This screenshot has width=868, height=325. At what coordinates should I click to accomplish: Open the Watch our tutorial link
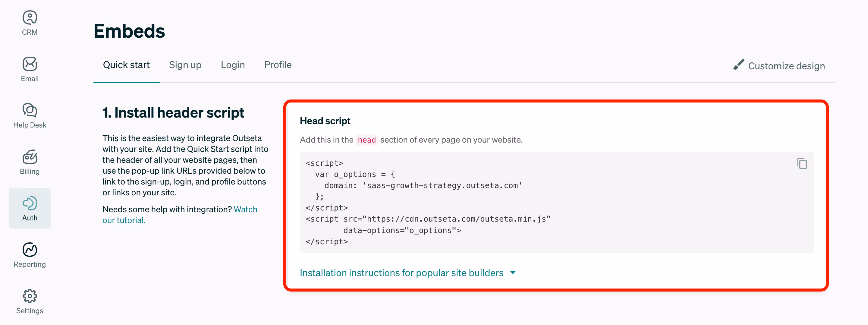[180, 215]
